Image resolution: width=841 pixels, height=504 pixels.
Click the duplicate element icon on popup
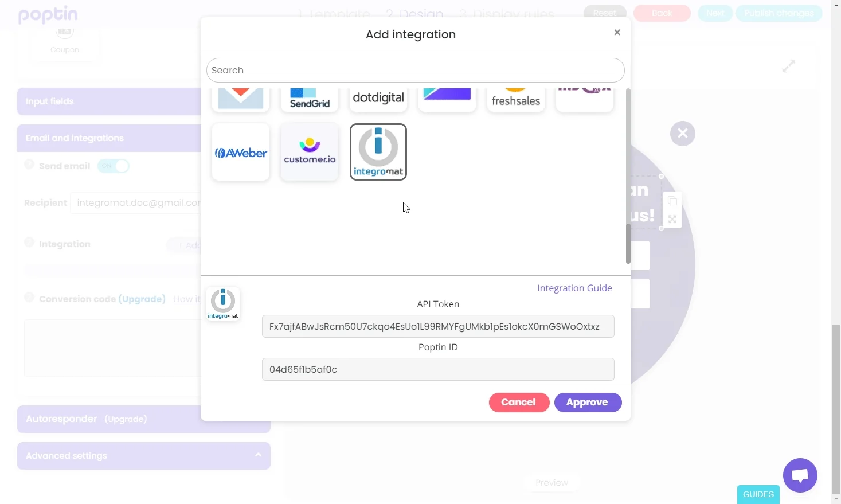672,201
